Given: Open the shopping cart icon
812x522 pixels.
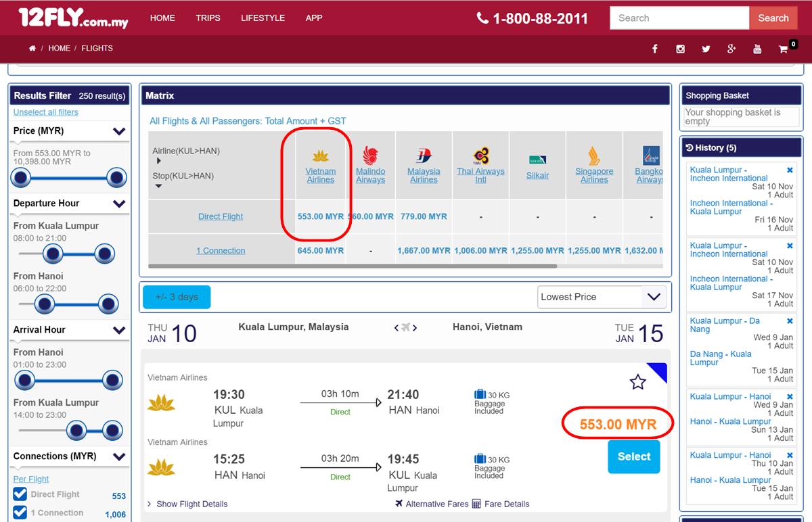Looking at the screenshot, I should tap(784, 49).
